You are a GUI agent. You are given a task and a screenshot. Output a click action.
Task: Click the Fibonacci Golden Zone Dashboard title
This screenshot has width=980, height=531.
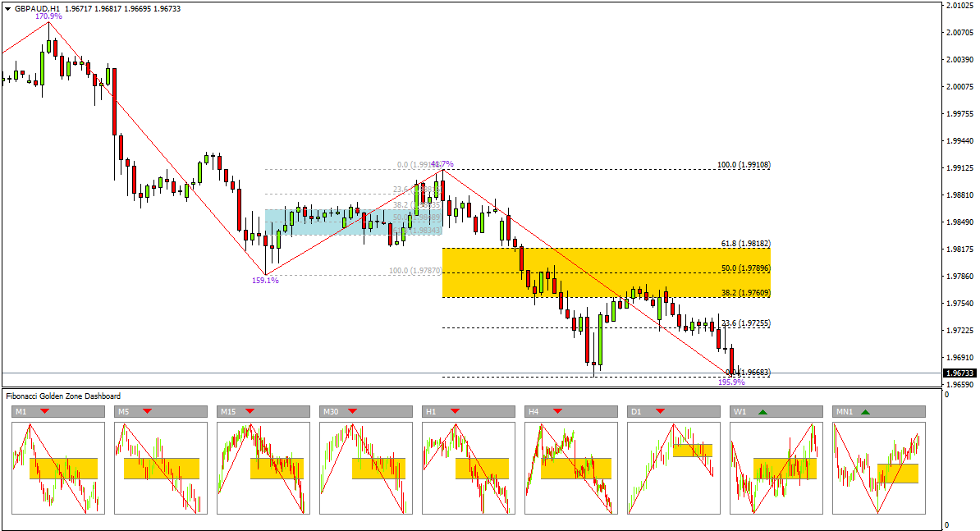pos(63,396)
